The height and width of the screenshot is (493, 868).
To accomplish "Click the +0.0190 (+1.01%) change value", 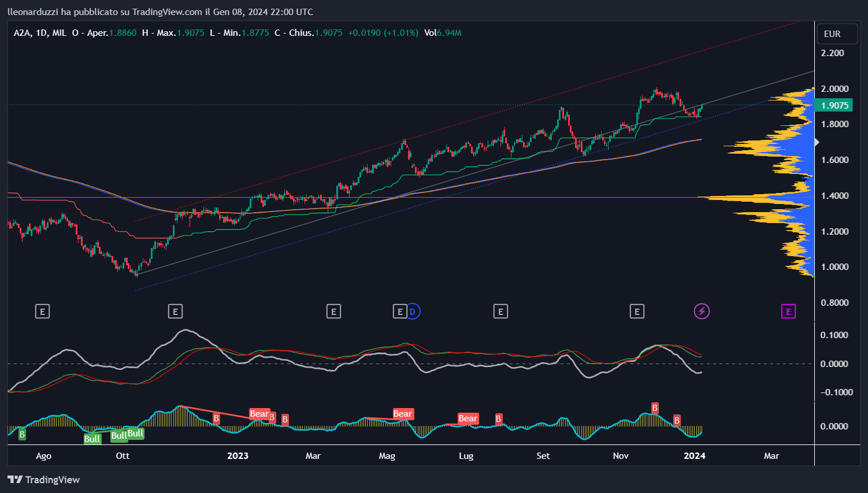I will coord(383,33).
